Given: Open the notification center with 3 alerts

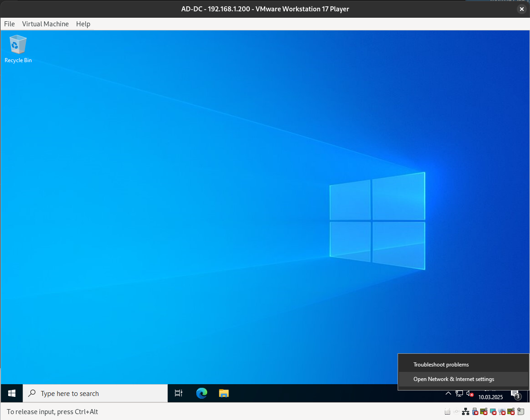Looking at the screenshot, I should click(515, 394).
